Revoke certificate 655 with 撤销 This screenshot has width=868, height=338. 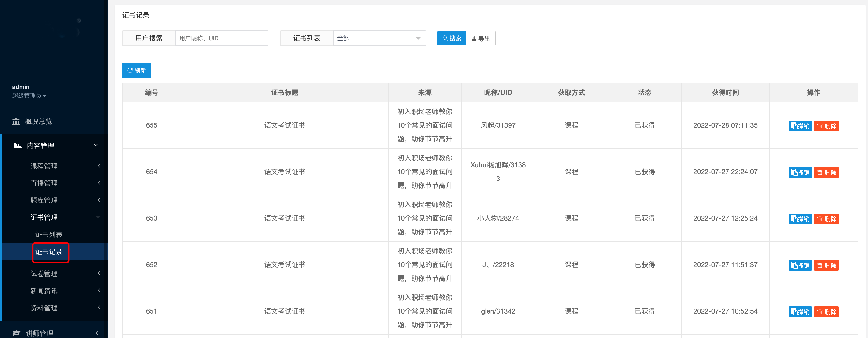coord(800,126)
